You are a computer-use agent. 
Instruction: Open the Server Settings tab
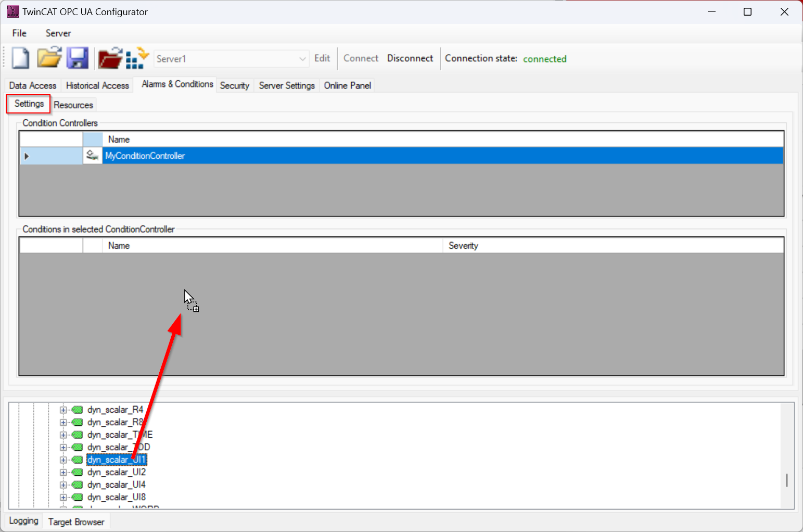tap(287, 85)
